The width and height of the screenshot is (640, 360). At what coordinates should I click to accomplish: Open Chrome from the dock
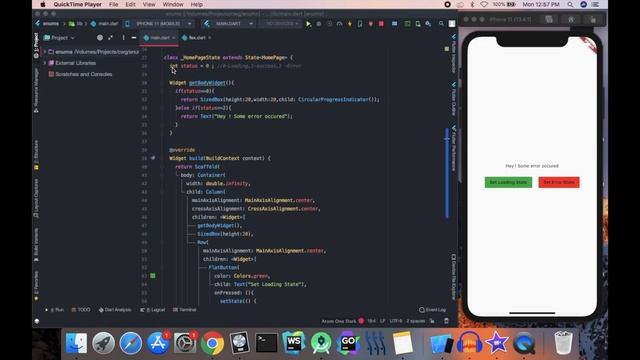[x=212, y=343]
